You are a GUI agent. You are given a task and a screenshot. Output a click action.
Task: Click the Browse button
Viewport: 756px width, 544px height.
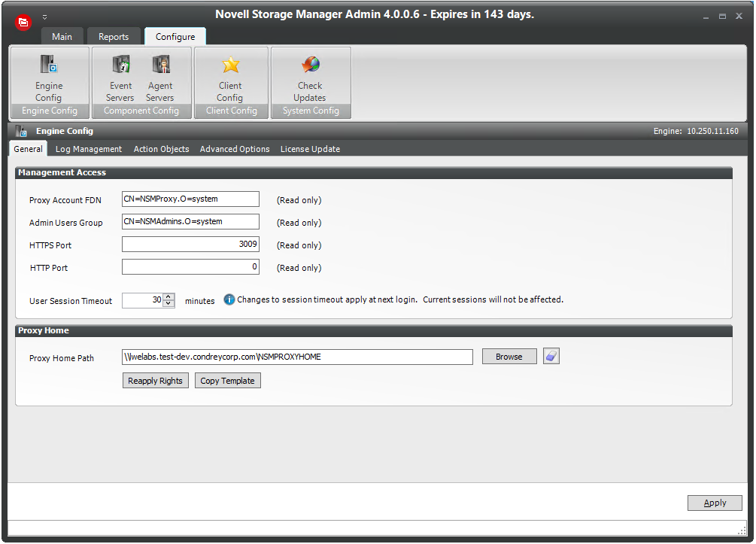pos(509,357)
